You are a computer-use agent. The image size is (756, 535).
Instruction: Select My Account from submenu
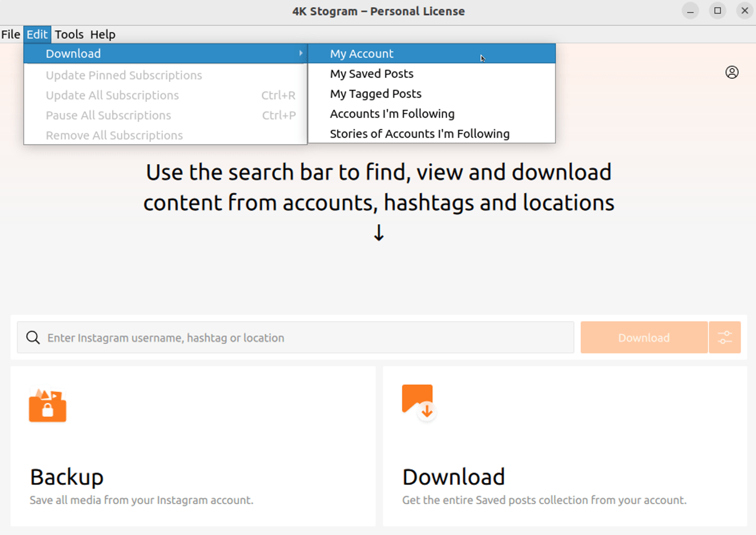pos(362,54)
